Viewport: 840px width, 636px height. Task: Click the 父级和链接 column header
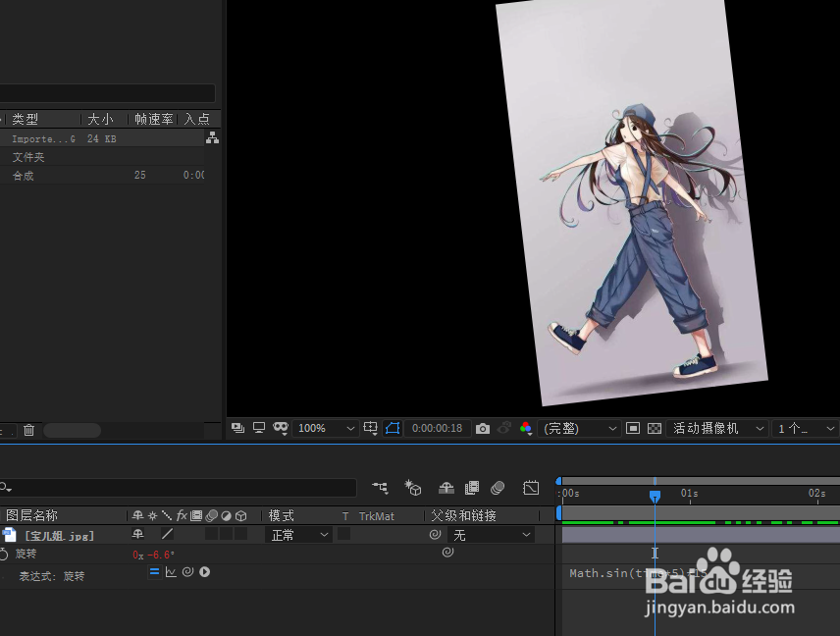[463, 515]
